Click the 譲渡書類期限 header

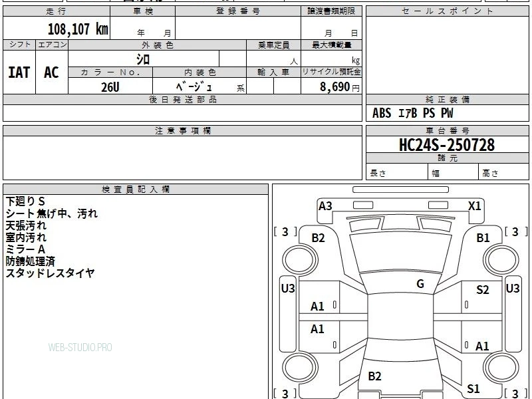coord(331,11)
